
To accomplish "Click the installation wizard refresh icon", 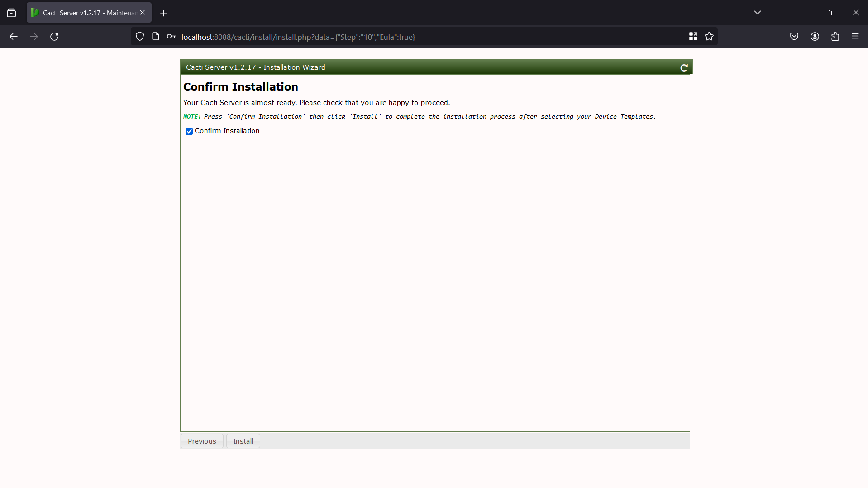I will (x=684, y=67).
